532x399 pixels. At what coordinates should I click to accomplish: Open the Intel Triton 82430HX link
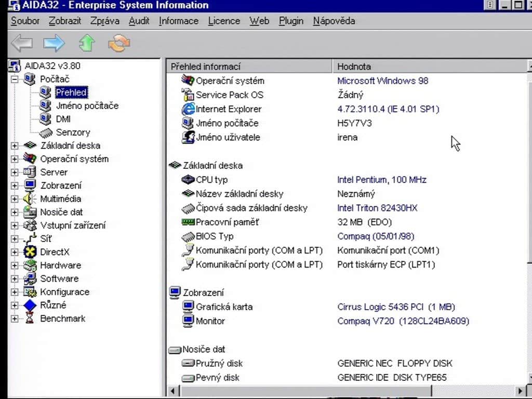377,208
